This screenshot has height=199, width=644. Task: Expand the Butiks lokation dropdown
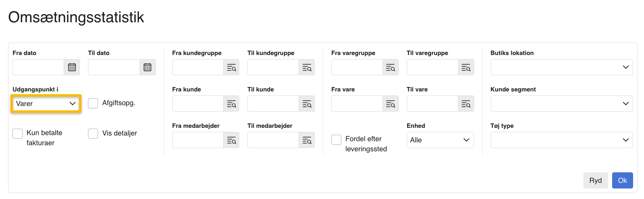pos(562,67)
